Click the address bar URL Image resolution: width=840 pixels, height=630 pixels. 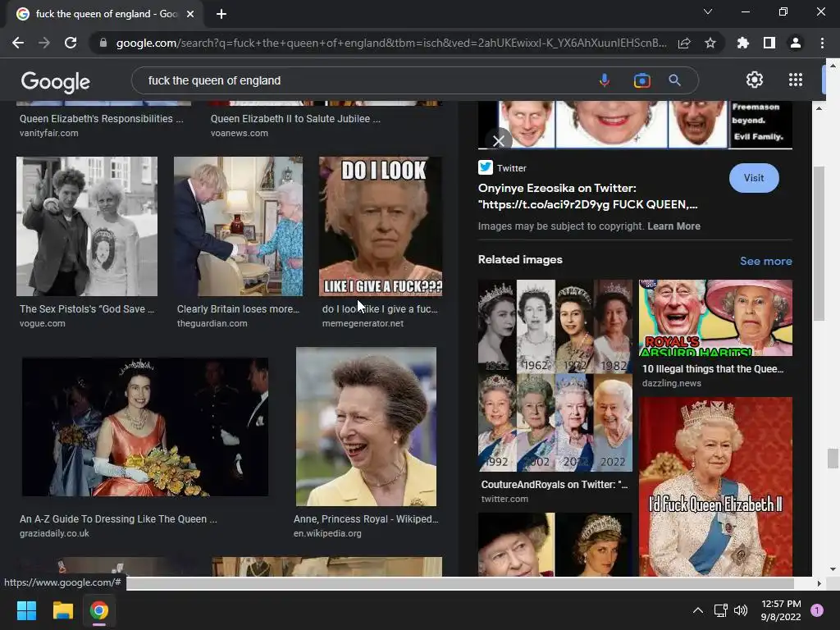point(391,43)
